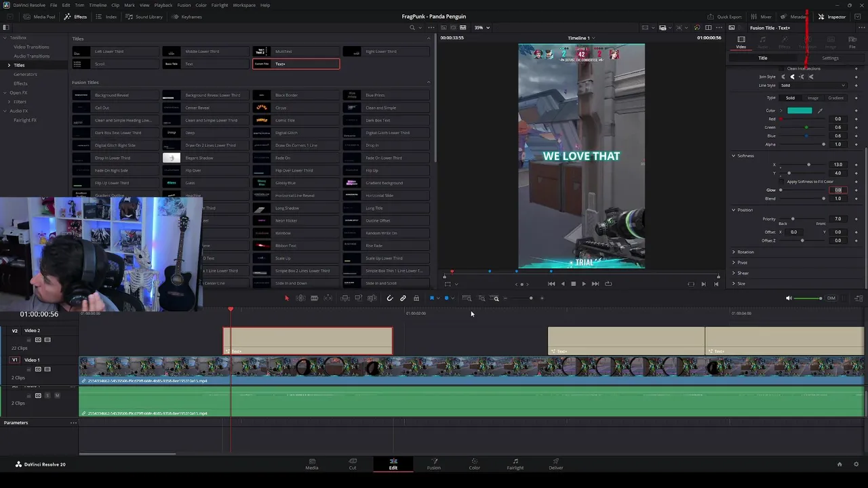Open the Flag color dropdown arrow
Image resolution: width=868 pixels, height=488 pixels.
coord(438,298)
